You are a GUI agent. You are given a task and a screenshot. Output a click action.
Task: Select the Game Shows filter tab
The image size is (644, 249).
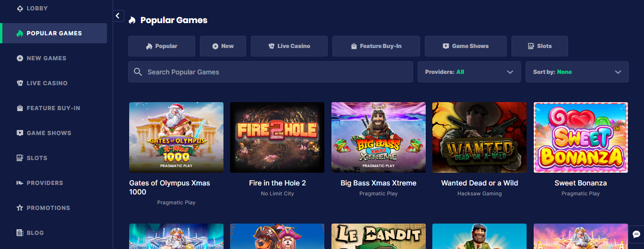466,46
